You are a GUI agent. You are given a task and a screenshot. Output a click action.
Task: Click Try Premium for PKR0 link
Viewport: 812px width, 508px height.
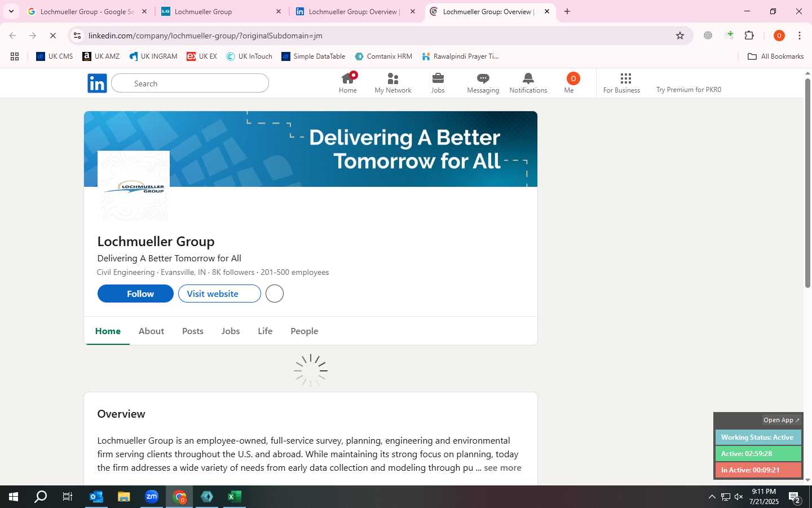click(x=689, y=90)
